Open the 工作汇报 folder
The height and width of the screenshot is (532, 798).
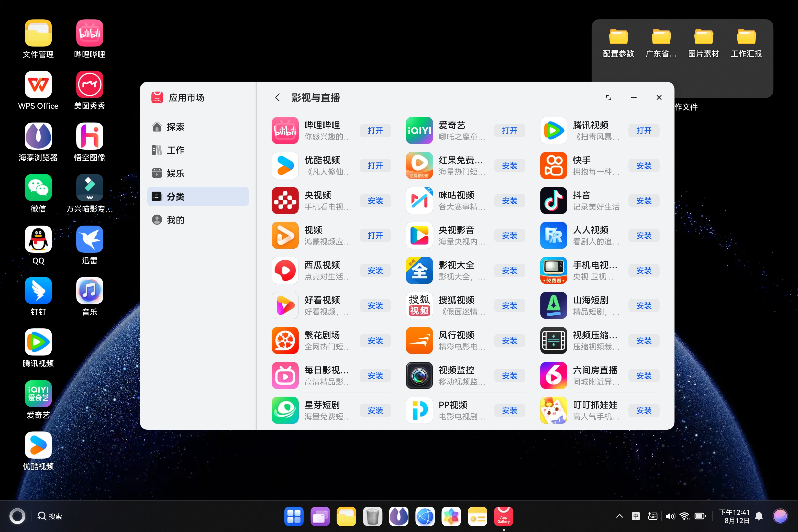click(x=746, y=43)
